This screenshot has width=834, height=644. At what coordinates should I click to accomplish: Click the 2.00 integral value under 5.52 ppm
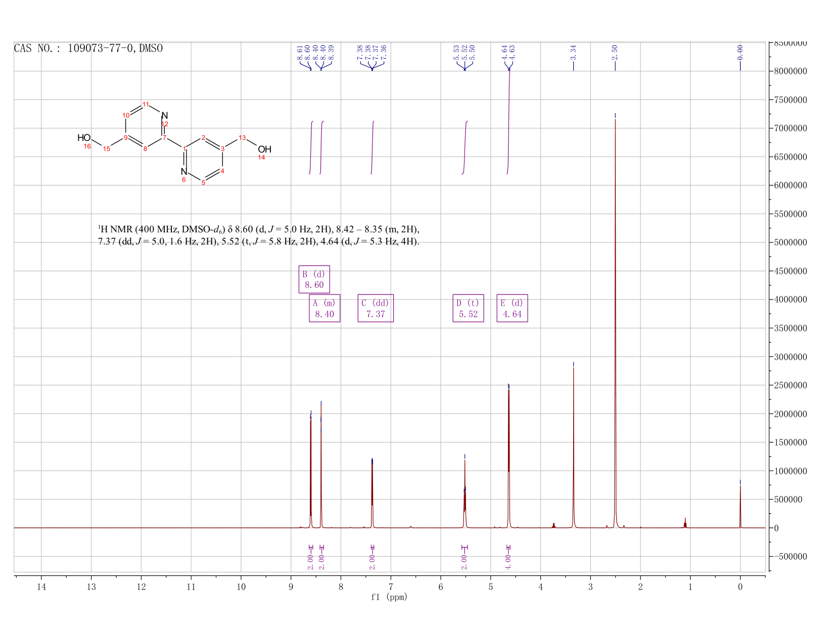point(465,562)
